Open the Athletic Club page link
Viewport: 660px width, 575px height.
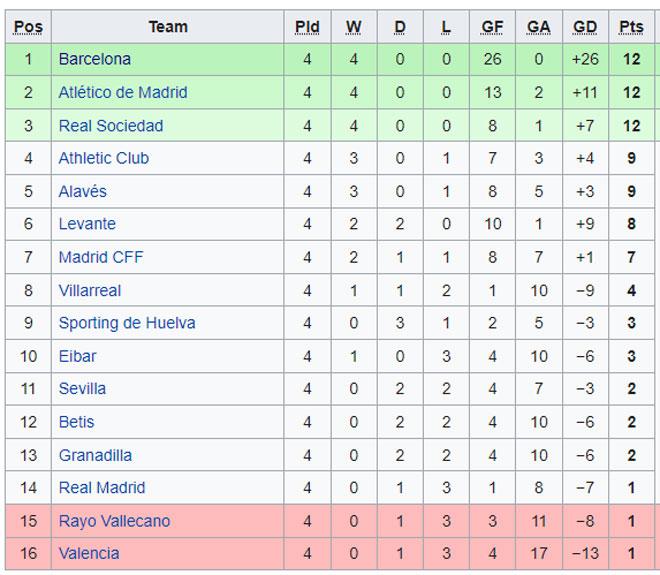pyautogui.click(x=104, y=158)
